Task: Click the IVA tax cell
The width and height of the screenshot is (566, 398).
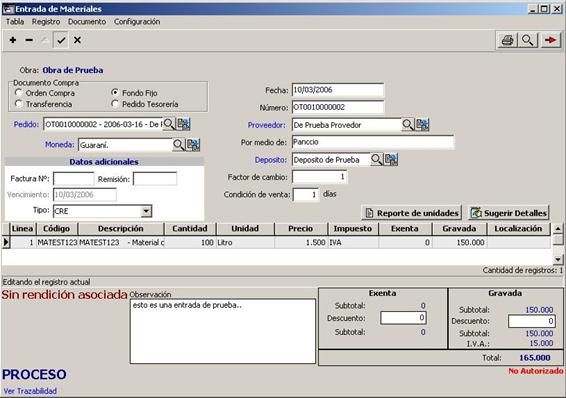Action: (353, 242)
